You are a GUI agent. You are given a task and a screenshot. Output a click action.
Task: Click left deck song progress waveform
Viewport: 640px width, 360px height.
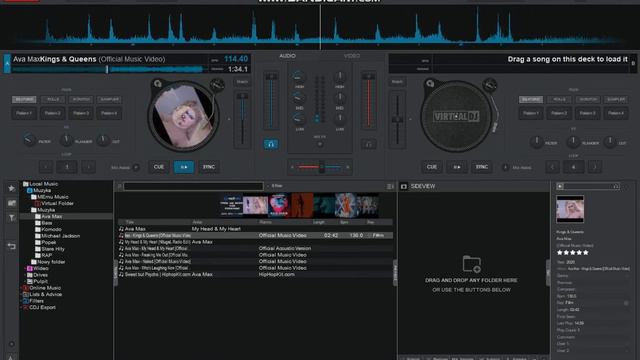(x=109, y=69)
